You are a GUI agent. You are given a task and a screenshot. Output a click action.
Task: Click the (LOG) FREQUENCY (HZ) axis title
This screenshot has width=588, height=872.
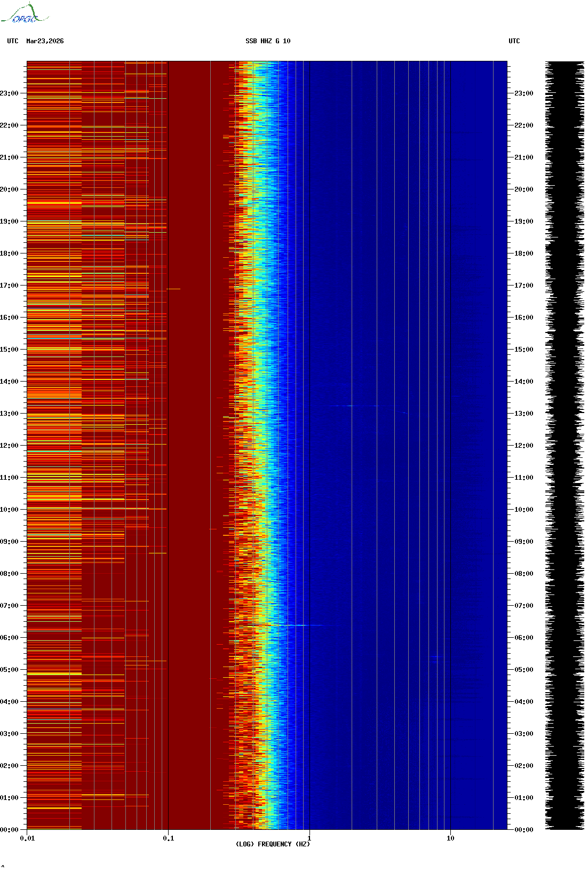pyautogui.click(x=273, y=844)
